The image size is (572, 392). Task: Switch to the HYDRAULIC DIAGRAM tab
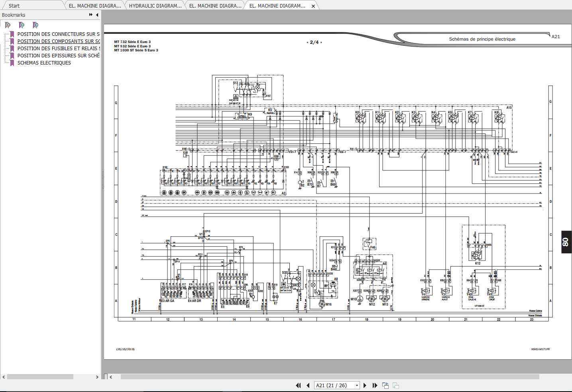pos(155,6)
